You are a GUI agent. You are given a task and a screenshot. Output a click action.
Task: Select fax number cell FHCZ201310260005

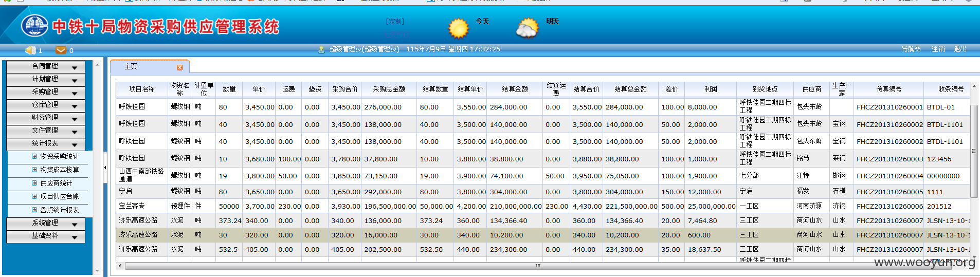click(x=890, y=192)
